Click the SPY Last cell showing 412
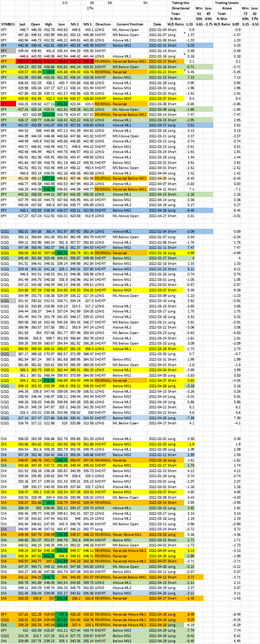 pyautogui.click(x=23, y=631)
